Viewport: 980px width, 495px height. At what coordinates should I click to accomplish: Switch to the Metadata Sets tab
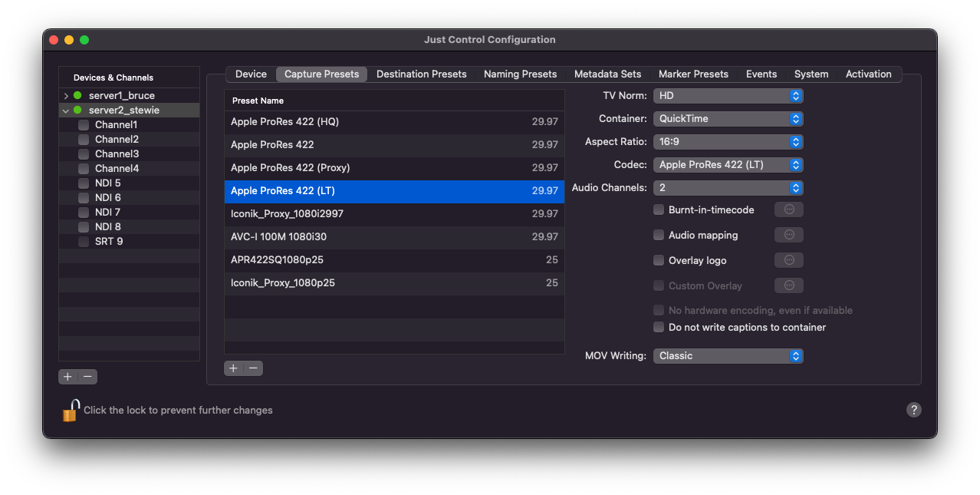click(x=607, y=74)
